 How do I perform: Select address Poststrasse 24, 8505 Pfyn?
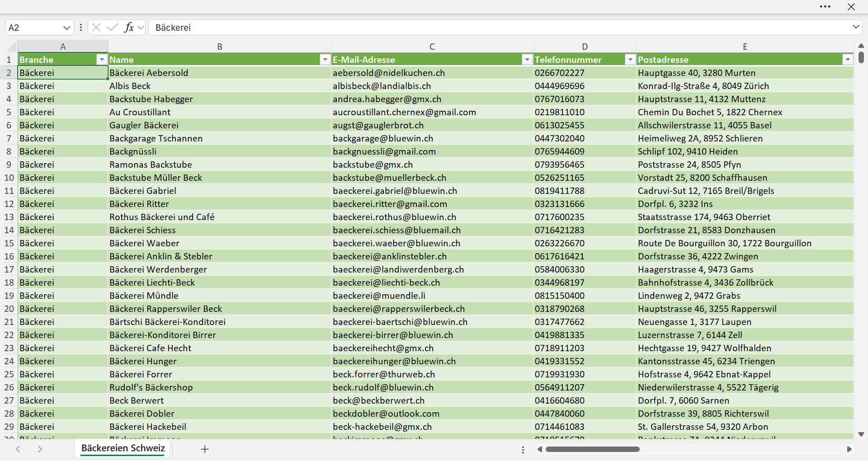(x=745, y=165)
